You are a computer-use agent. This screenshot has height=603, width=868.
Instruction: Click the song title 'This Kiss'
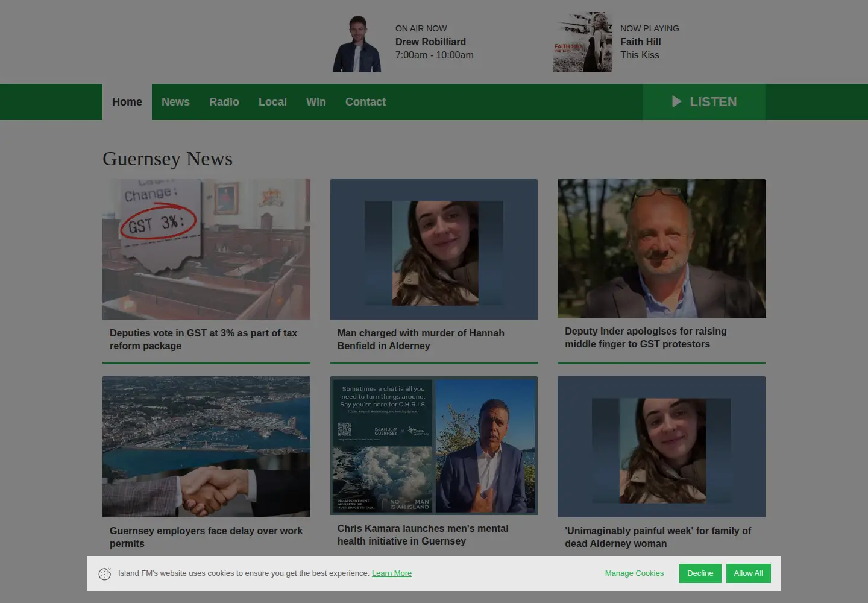pos(640,55)
